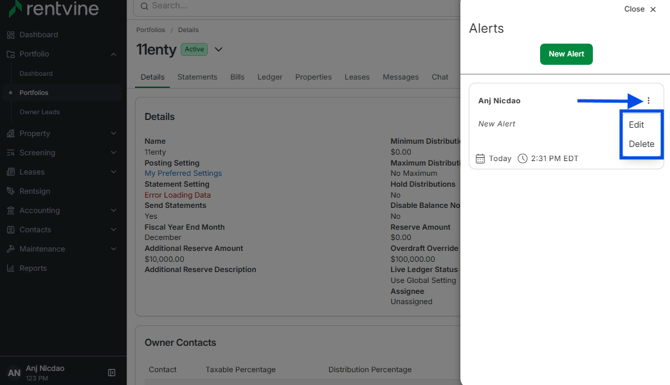The image size is (670, 385).
Task: Expand the Maintenance sidebar section
Action: [x=113, y=249]
